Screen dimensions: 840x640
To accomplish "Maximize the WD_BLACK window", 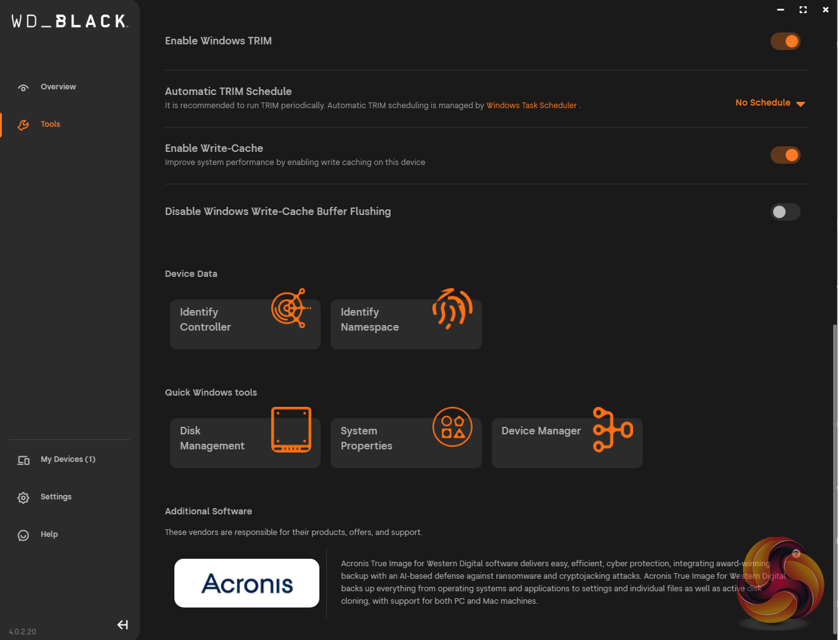I will 803,9.
